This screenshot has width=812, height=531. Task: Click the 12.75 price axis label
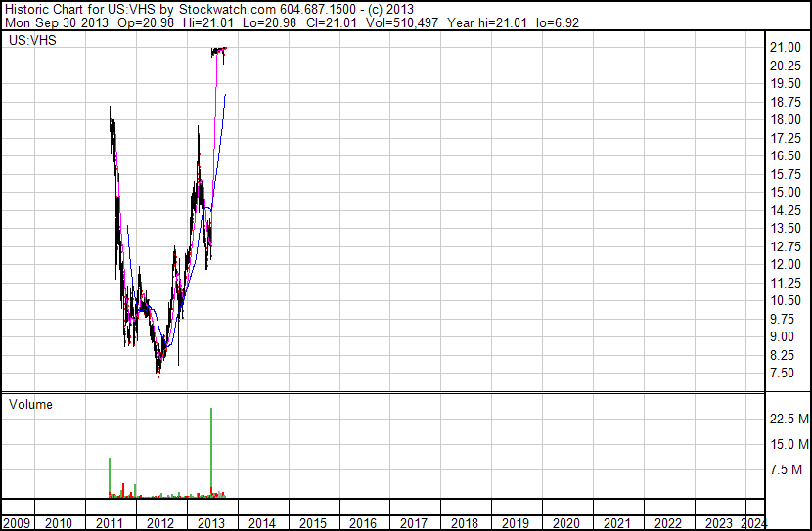[x=786, y=246]
